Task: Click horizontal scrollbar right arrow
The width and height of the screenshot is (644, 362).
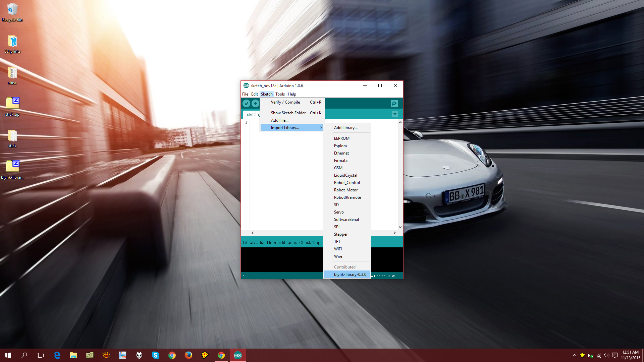Action: coord(395,233)
